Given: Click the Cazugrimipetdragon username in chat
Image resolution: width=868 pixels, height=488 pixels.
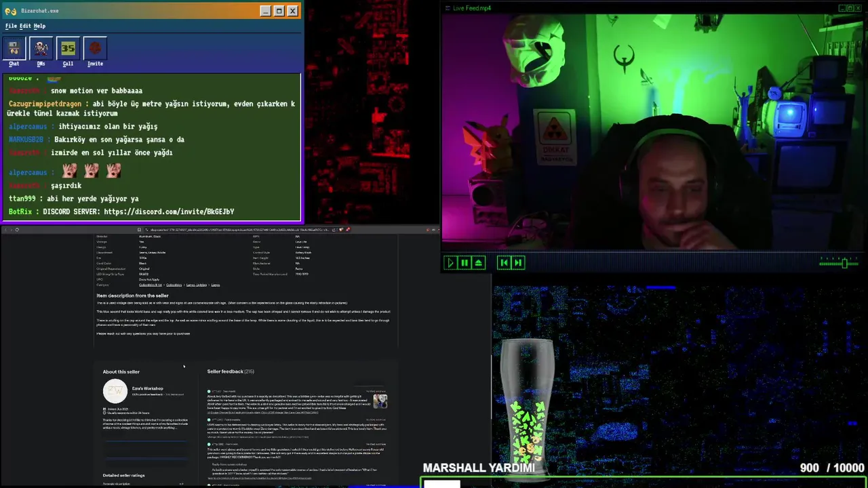Looking at the screenshot, I should (x=45, y=104).
